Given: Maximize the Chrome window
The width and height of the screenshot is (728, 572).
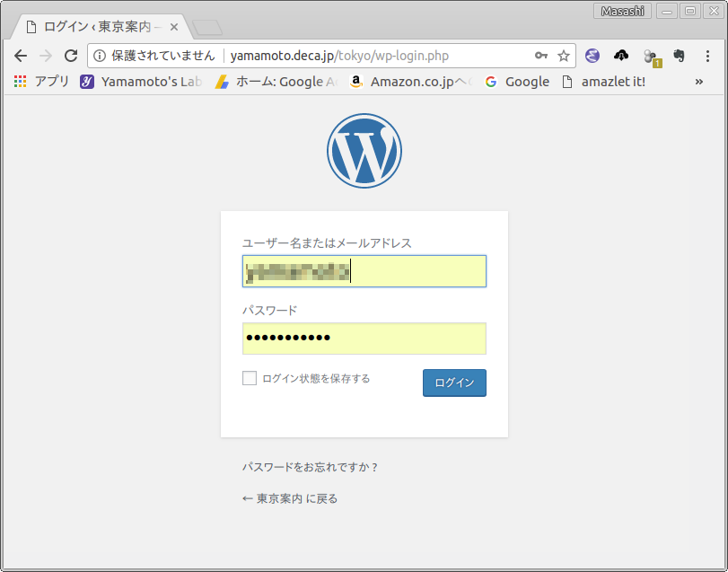Looking at the screenshot, I should (x=690, y=11).
